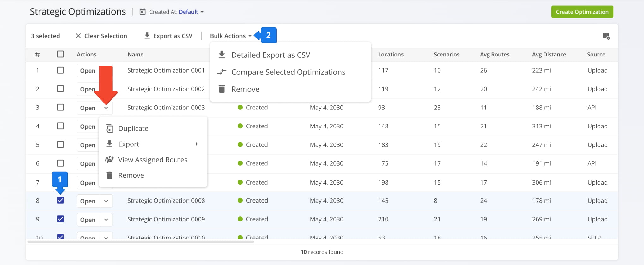The height and width of the screenshot is (265, 644).
Task: Open the Bulk Actions dropdown
Action: click(x=231, y=36)
